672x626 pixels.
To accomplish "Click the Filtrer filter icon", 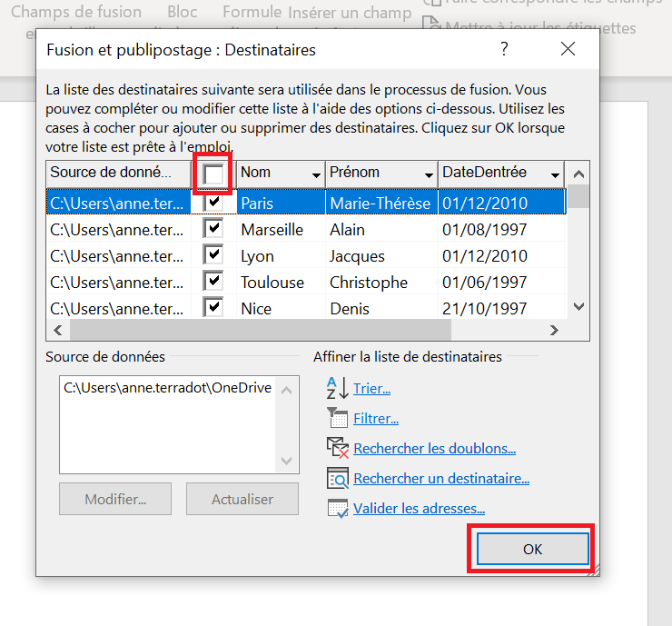I will click(337, 419).
